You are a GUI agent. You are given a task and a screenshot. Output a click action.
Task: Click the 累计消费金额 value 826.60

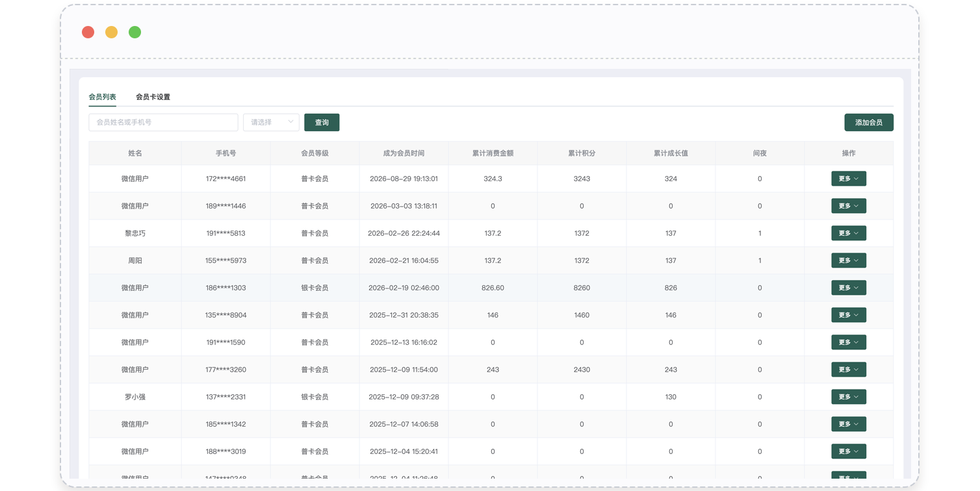[x=493, y=288]
